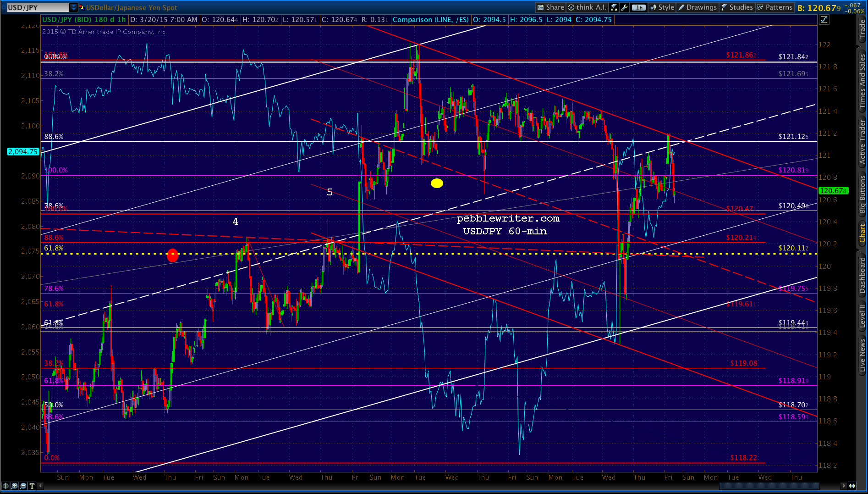Click the zoom in magnifier icon
Image resolution: width=868 pixels, height=494 pixels.
coord(15,486)
